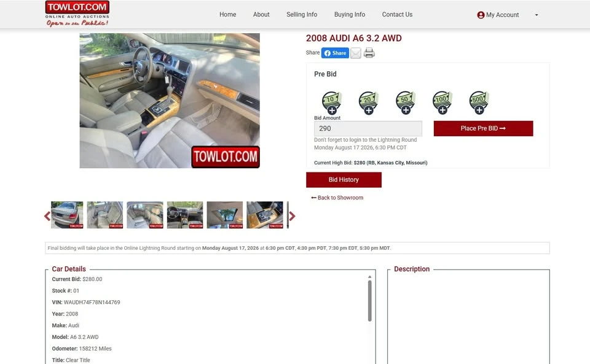Select Current Bid $280.00 text

point(77,279)
